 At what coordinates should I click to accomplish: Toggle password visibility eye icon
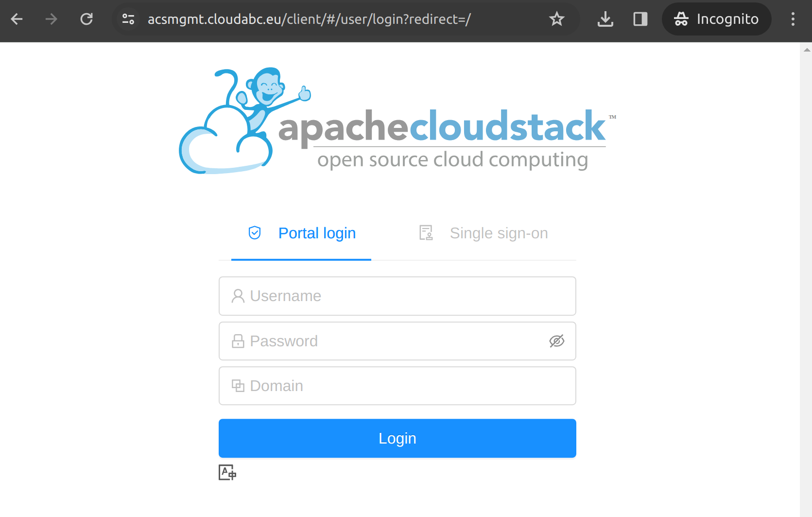click(x=556, y=341)
